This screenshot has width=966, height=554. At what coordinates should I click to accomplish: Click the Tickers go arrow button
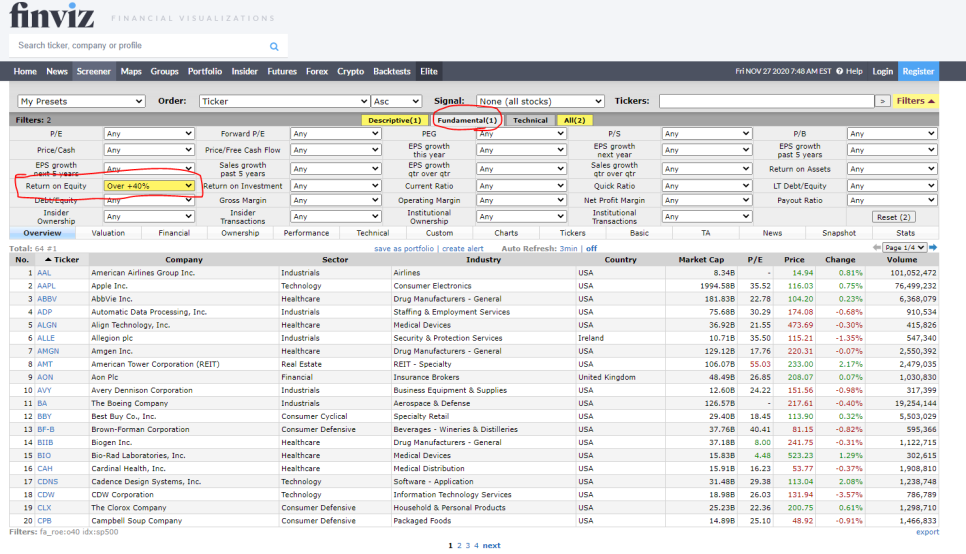[882, 101]
